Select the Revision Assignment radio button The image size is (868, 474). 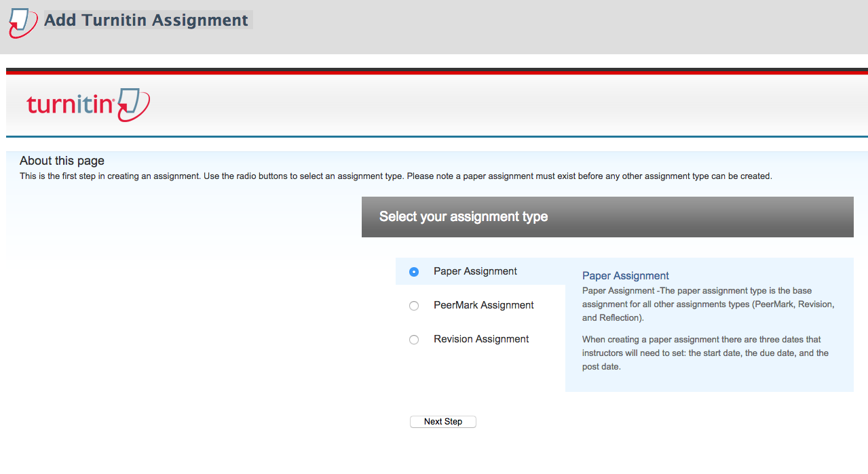coord(414,340)
